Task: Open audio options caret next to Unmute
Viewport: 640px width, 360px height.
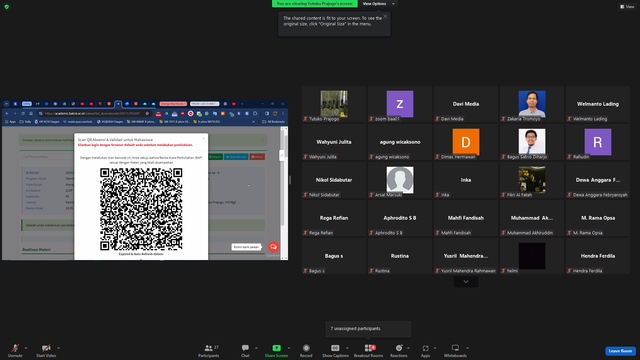Action: [26, 348]
